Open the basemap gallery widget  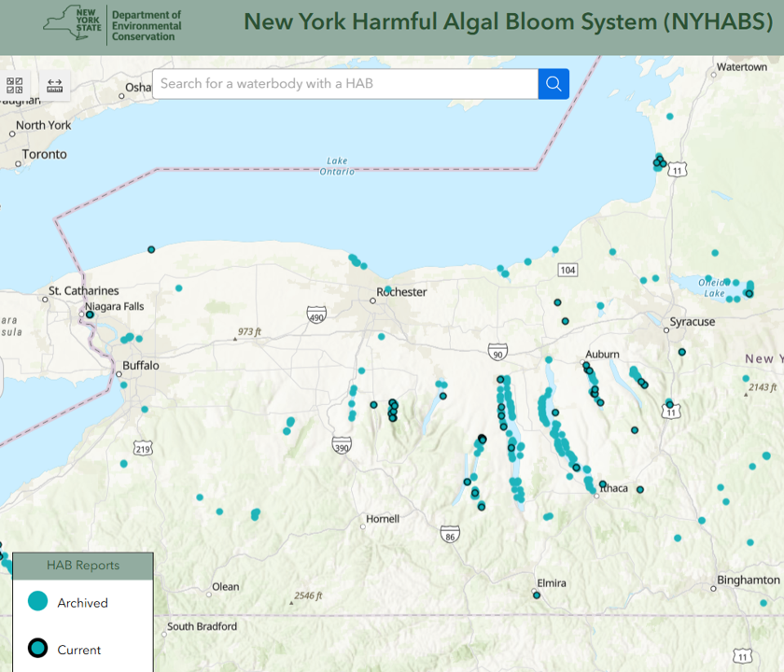pos(15,86)
